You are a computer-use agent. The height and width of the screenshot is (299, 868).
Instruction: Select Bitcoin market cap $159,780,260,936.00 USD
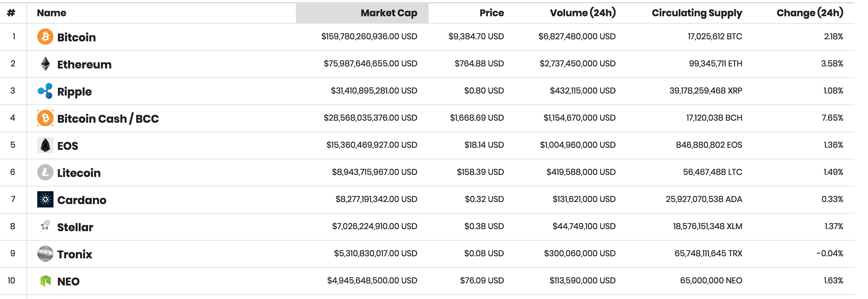[x=369, y=36]
